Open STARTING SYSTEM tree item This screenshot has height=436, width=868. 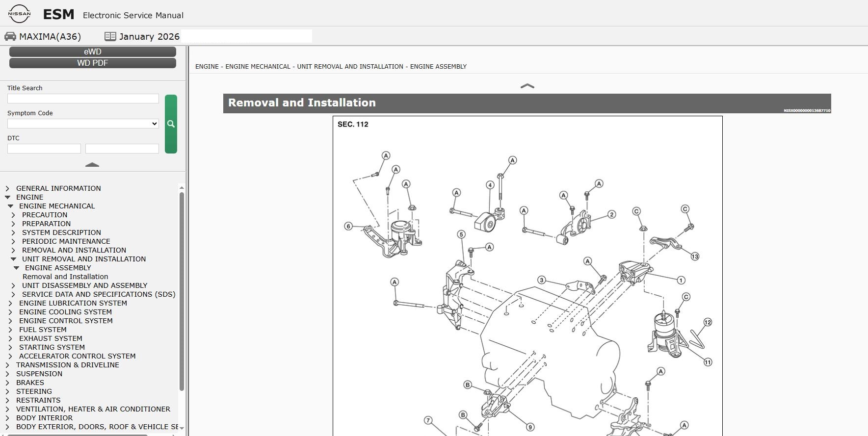52,347
